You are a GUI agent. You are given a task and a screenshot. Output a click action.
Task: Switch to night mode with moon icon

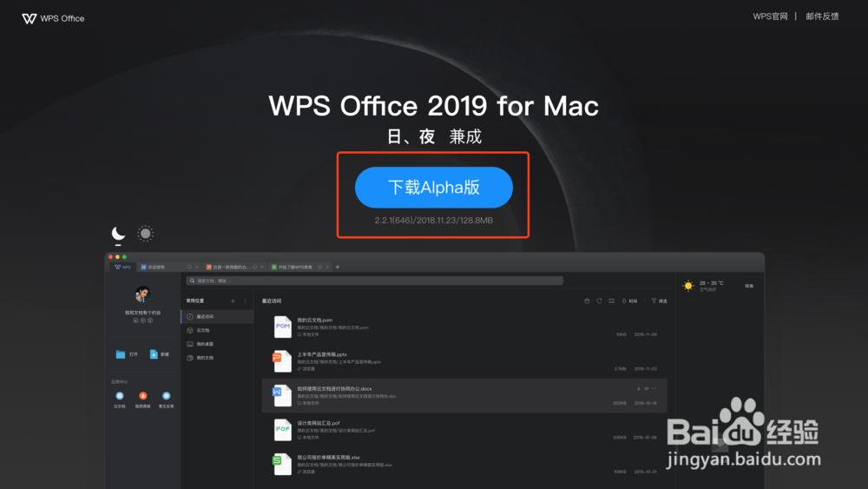coord(118,234)
